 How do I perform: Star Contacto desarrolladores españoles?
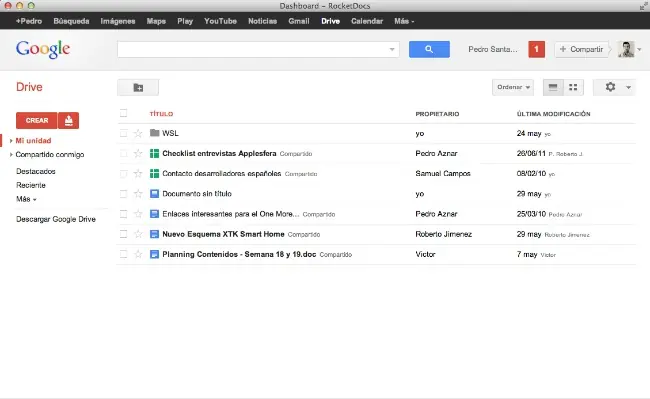[x=138, y=173]
